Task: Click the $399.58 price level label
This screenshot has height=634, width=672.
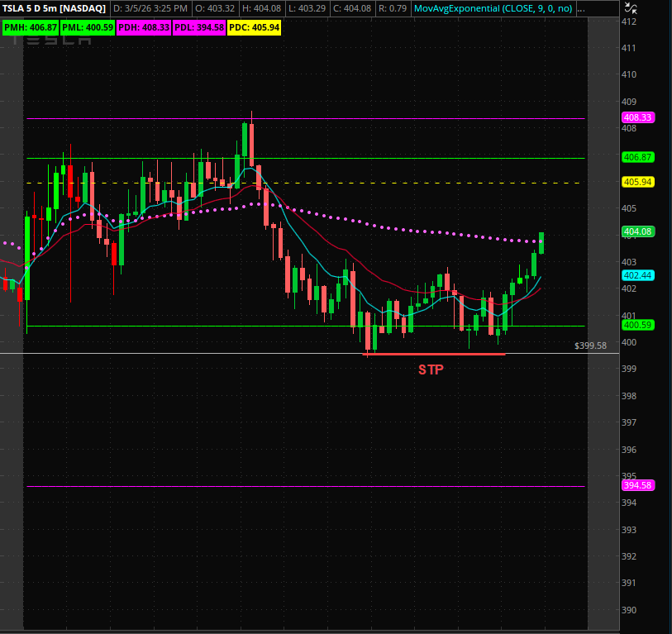Action: (590, 346)
